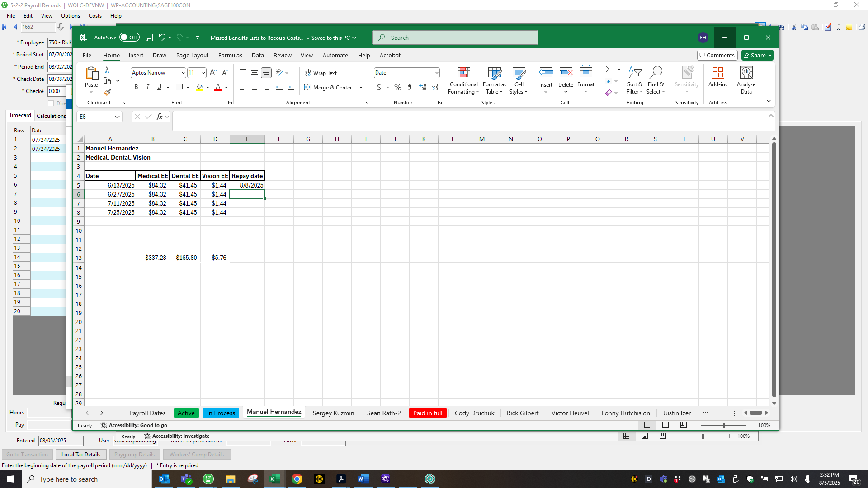The width and height of the screenshot is (868, 488).
Task: Open the Excel File menu
Action: coord(87,55)
